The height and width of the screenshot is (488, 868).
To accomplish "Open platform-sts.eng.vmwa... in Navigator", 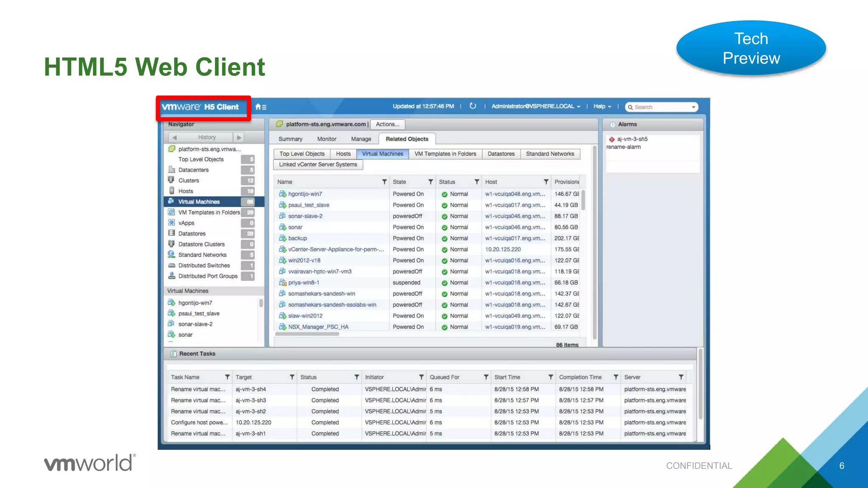I will click(209, 149).
